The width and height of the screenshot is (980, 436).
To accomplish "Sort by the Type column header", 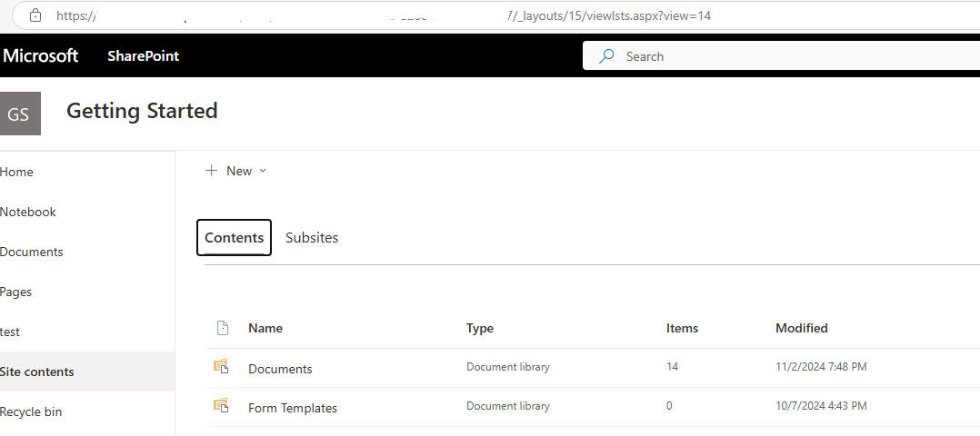I will coord(479,328).
